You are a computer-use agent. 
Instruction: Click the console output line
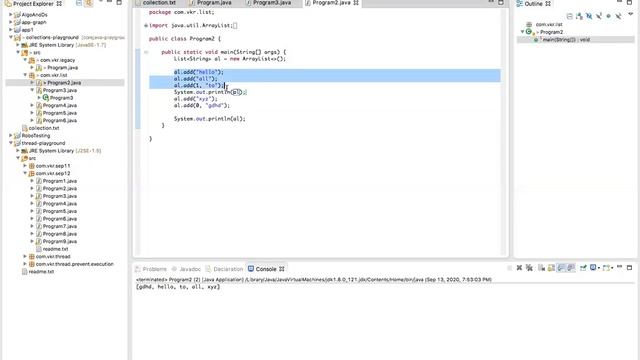[178, 287]
